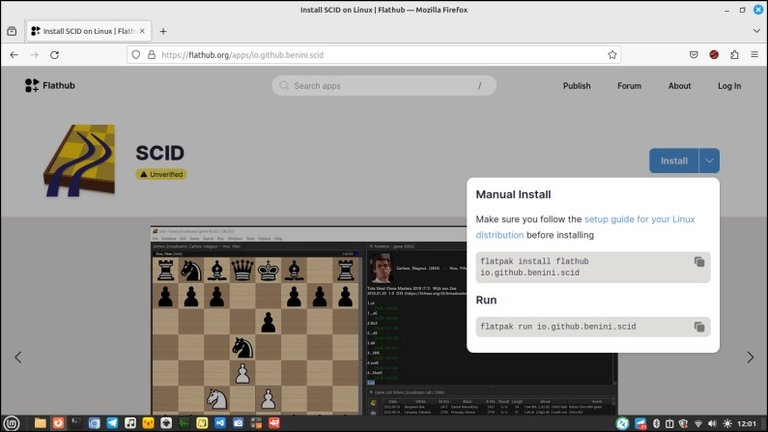Viewport: 768px width, 432px height.
Task: Open Bluetooth tray icon
Action: 656,424
